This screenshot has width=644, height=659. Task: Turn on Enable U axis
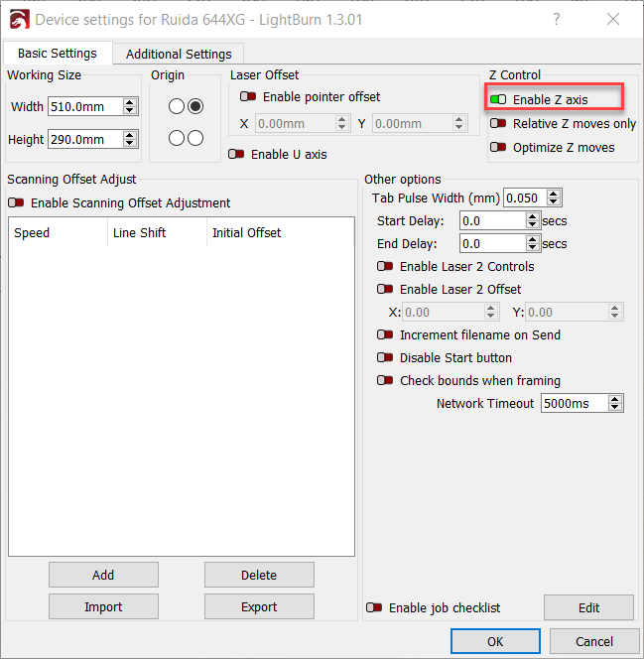click(x=236, y=154)
